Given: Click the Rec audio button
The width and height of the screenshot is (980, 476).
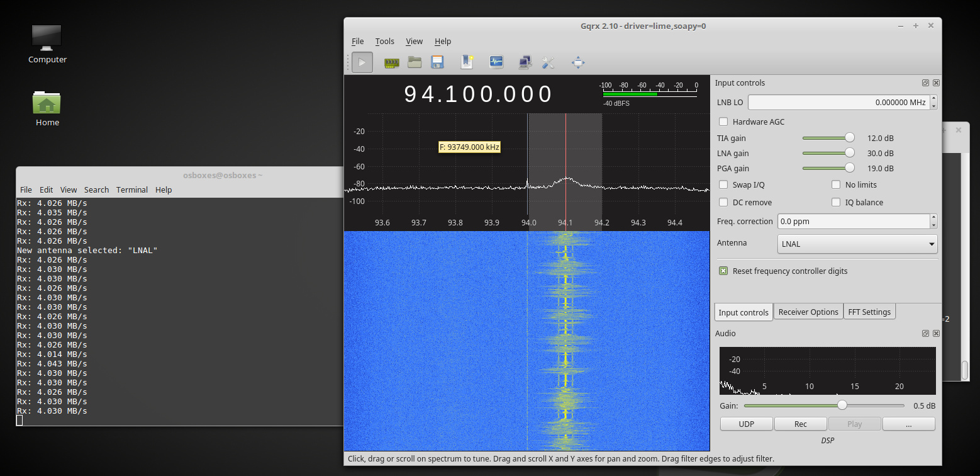Looking at the screenshot, I should (x=800, y=424).
